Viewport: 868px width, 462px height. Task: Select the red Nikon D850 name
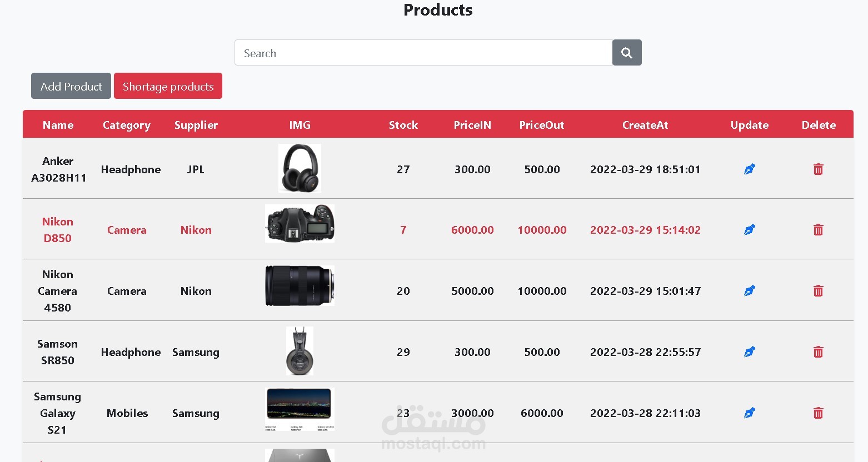point(58,230)
